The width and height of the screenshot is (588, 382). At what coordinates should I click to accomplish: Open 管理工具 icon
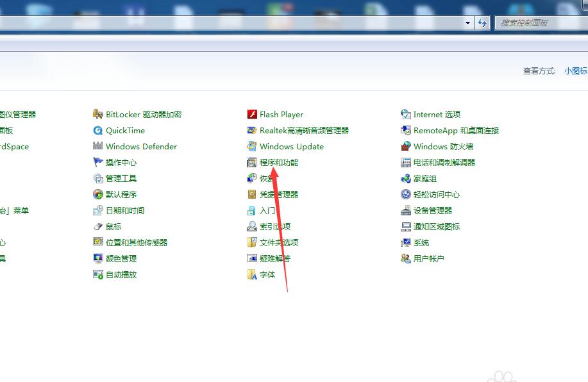pos(98,178)
